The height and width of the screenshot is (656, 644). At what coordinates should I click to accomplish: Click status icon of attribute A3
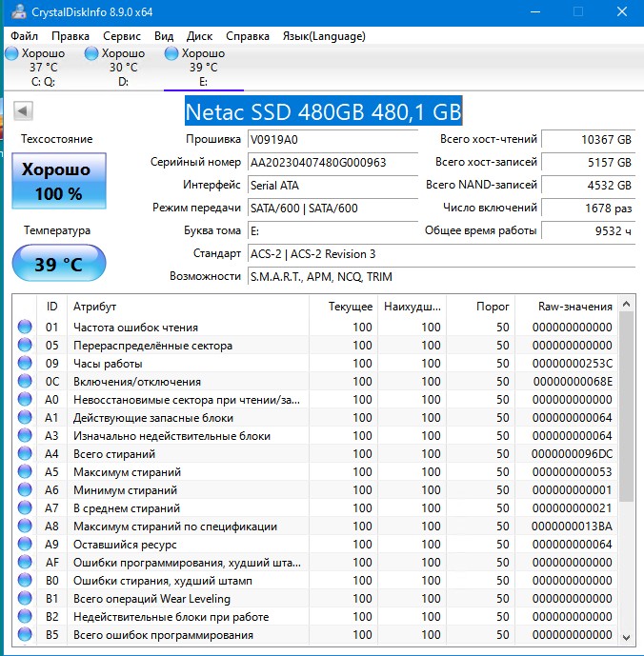tap(25, 435)
